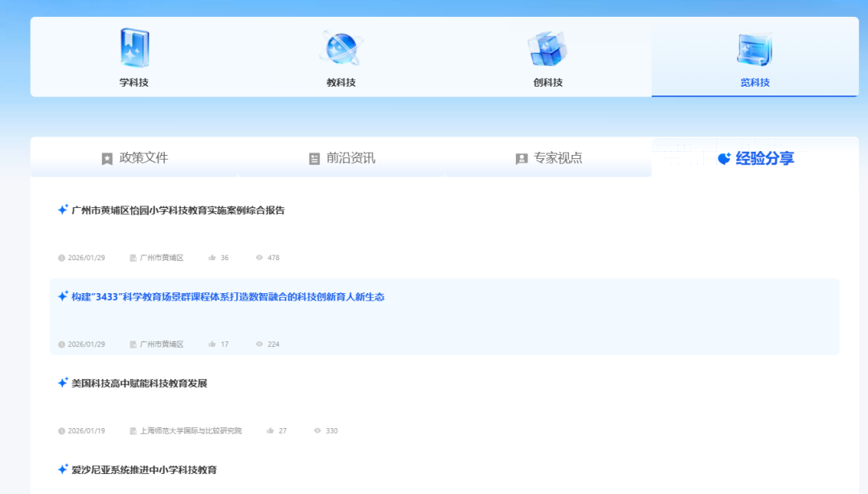
Task: Click the thumbs-up icon showing 36 likes
Action: [x=212, y=257]
